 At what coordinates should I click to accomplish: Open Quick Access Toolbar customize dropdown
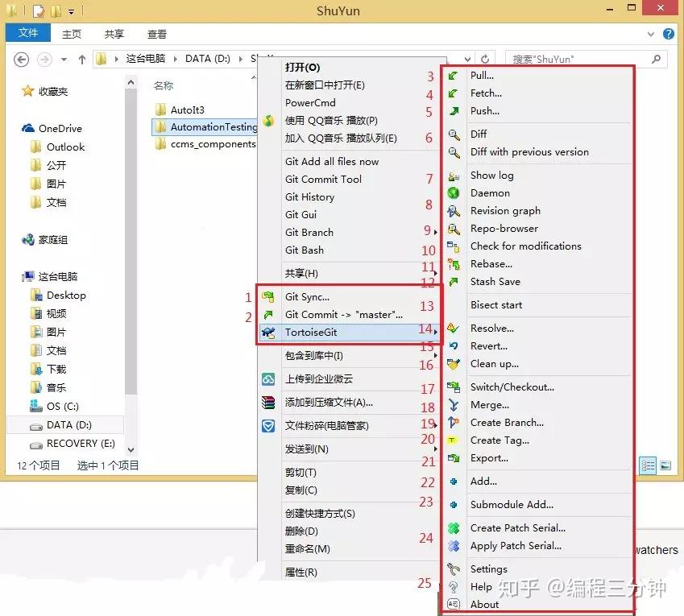(71, 12)
